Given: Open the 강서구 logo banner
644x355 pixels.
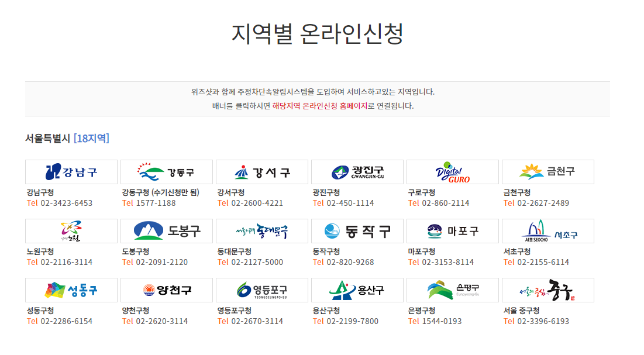Looking at the screenshot, I should coord(262,172).
